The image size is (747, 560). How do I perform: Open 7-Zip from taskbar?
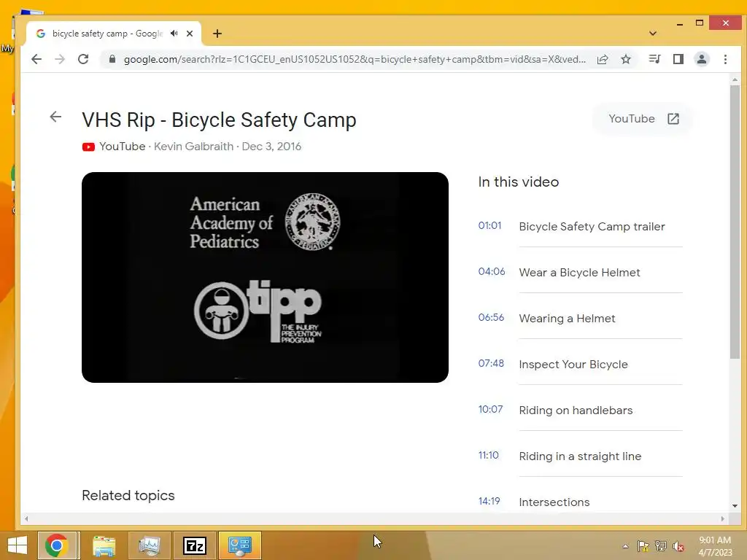click(x=195, y=545)
